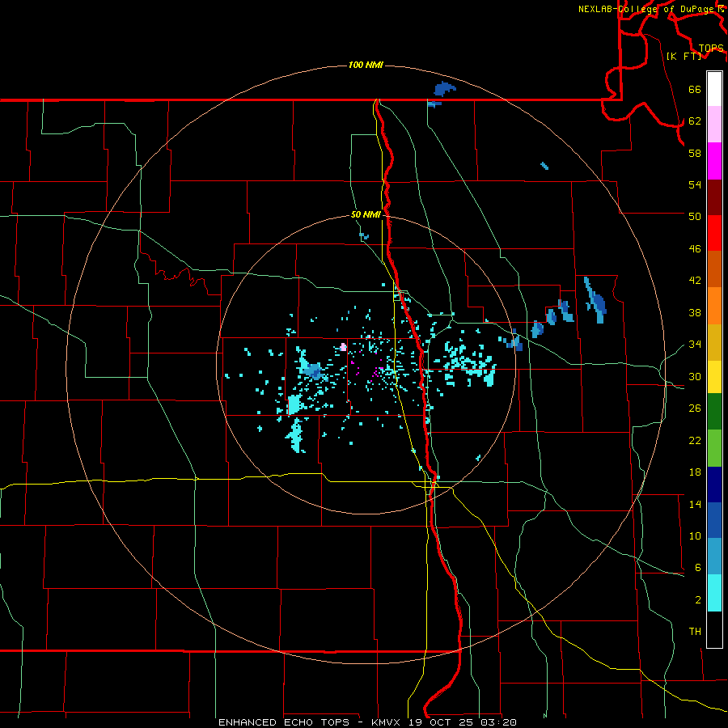The height and width of the screenshot is (728, 728).
Task: Click the 54 legend value
Action: coord(695,184)
